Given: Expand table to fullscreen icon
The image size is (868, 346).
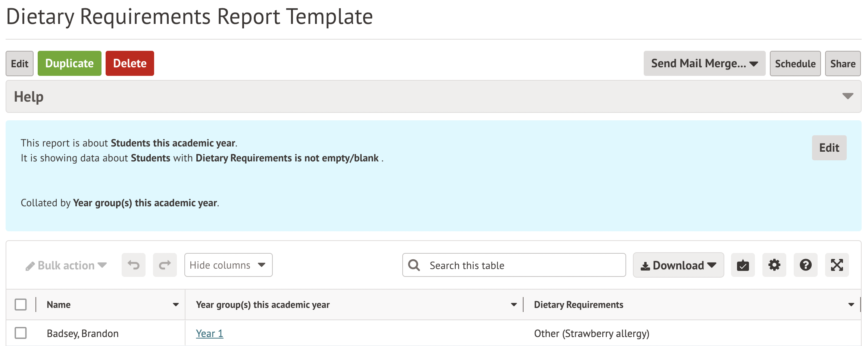Looking at the screenshot, I should pyautogui.click(x=837, y=265).
